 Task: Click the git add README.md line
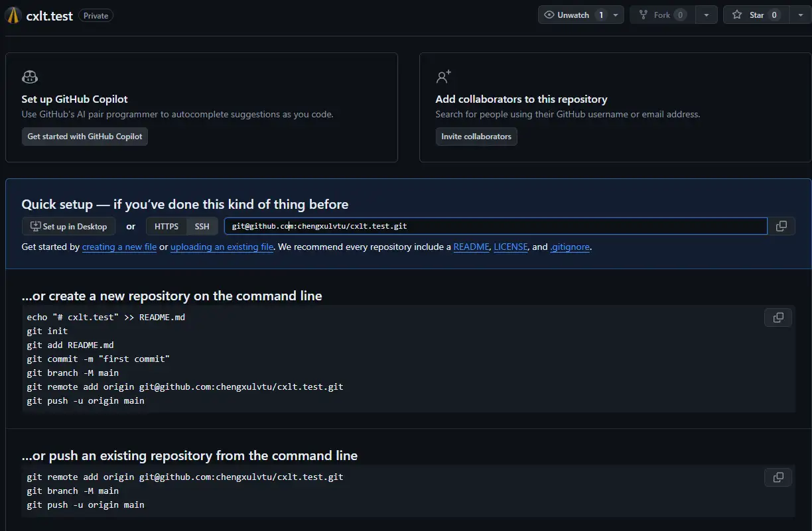(x=70, y=345)
